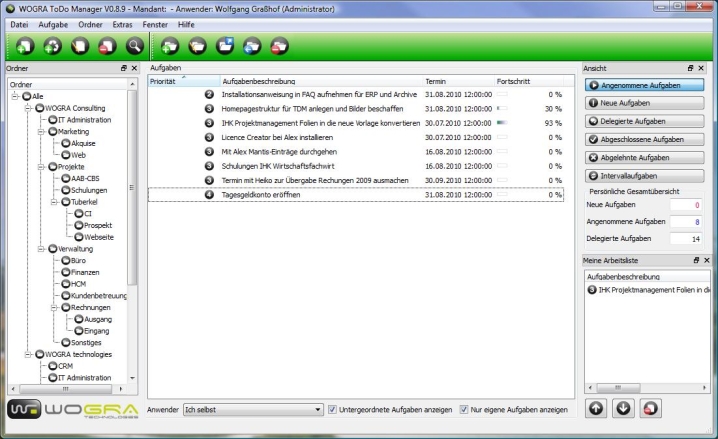The image size is (718, 439).
Task: Open the Aufgabe menu
Action: tap(52, 23)
